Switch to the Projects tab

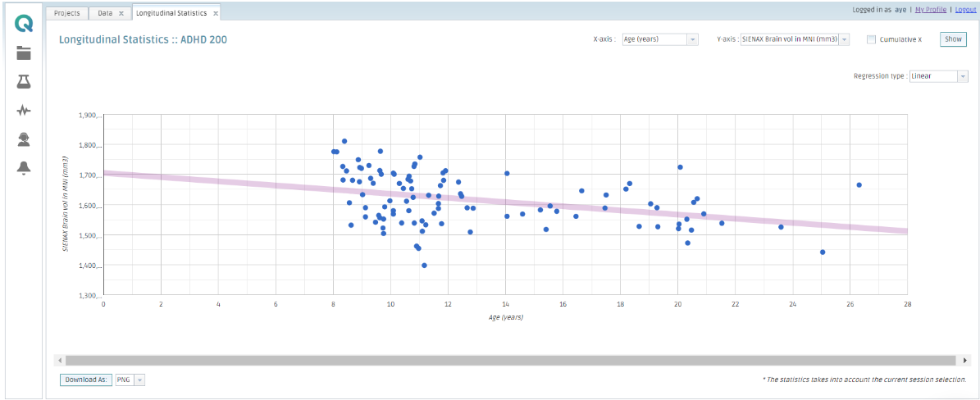[66, 13]
